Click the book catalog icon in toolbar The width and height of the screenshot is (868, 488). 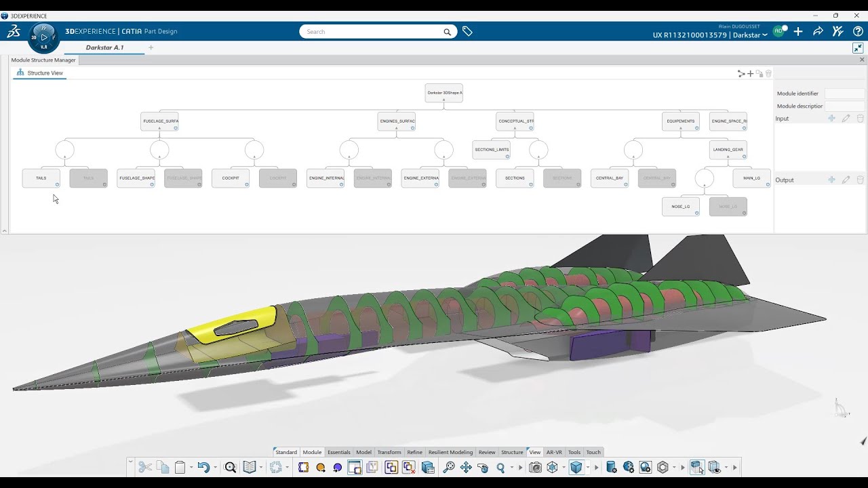tap(250, 467)
